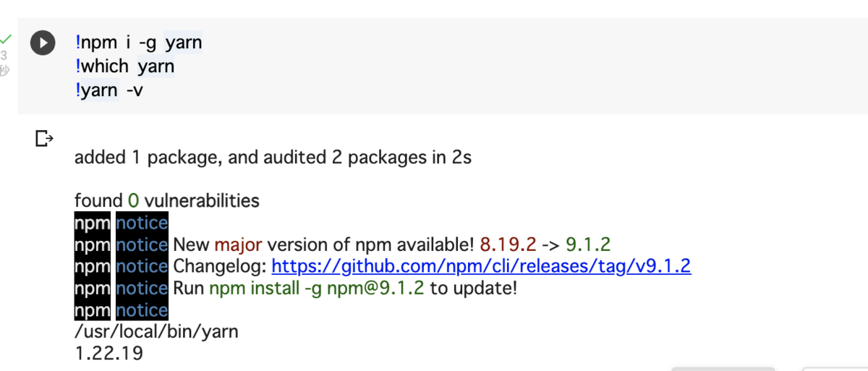Click the green execution success checkmark
This screenshot has height=371, width=868.
6,38
